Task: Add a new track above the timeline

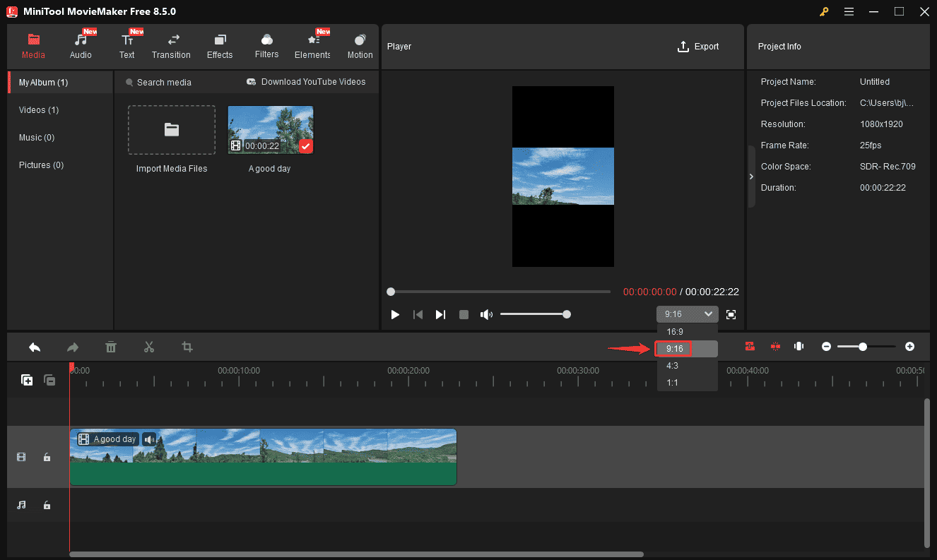Action: point(27,380)
